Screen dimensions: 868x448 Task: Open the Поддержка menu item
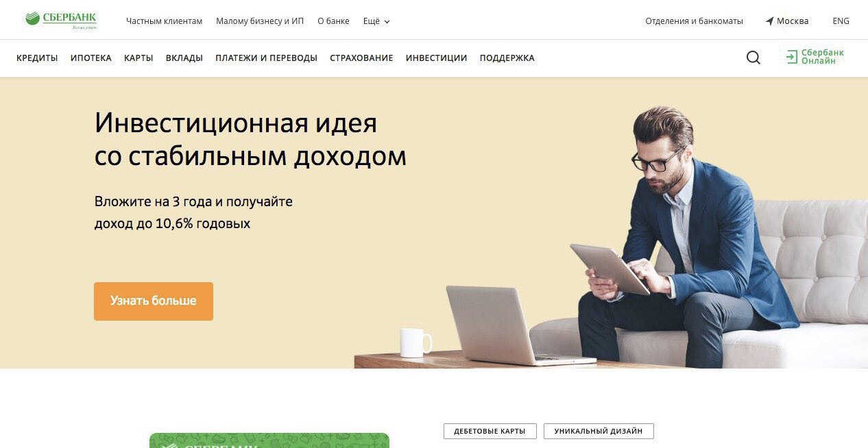tap(507, 58)
